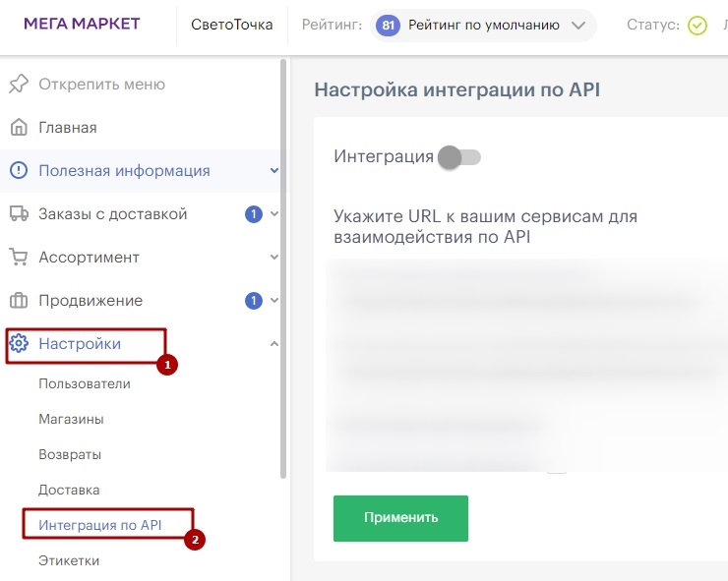Screen dimensions: 728x581
Task: Open Доставка settings subsection
Action: tap(69, 490)
